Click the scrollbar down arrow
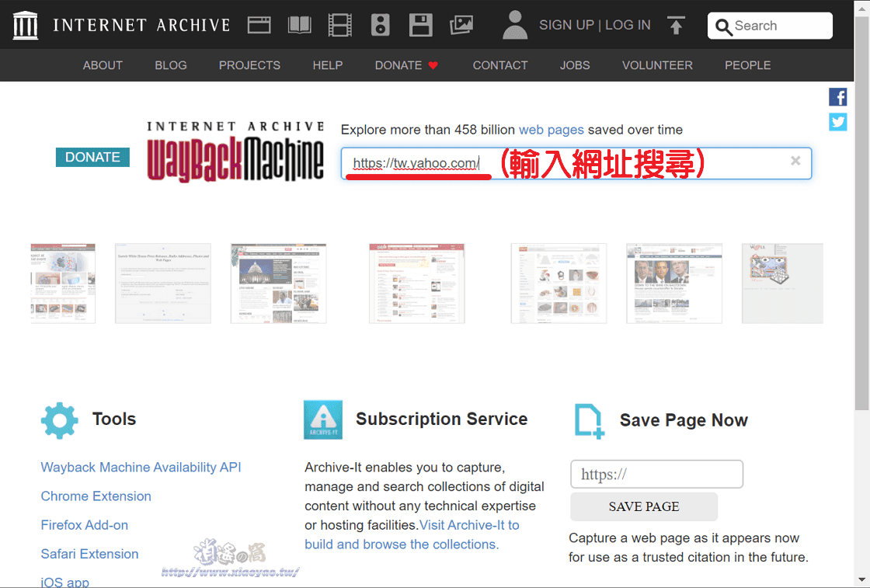The image size is (870, 588). pyautogui.click(x=861, y=580)
